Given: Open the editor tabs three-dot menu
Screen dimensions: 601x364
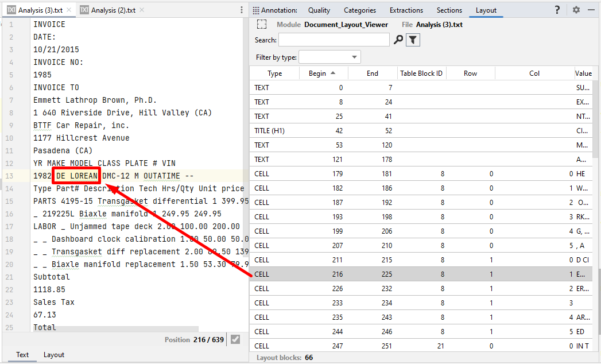Looking at the screenshot, I should [242, 10].
